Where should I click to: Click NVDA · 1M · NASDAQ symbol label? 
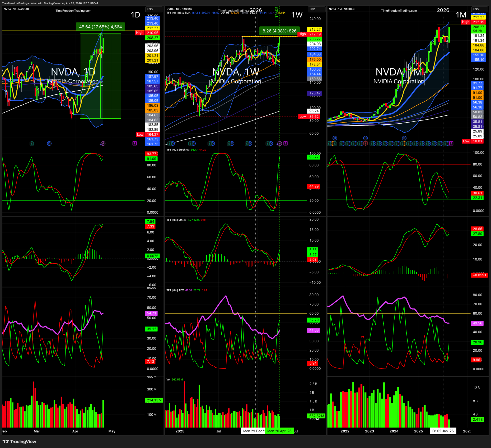click(342, 9)
